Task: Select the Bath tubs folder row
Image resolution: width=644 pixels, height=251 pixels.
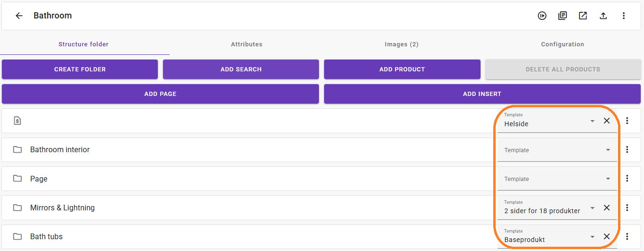Action: pos(46,236)
